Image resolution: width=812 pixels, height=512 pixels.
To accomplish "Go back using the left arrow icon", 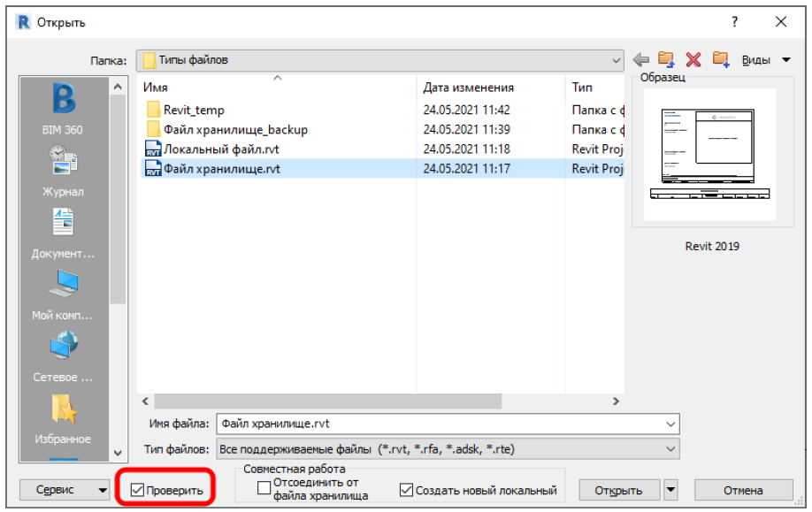I will 641,60.
